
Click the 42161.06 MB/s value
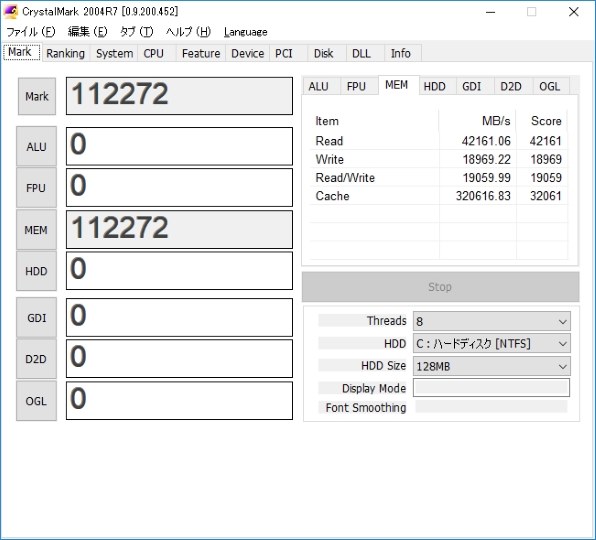pyautogui.click(x=486, y=141)
